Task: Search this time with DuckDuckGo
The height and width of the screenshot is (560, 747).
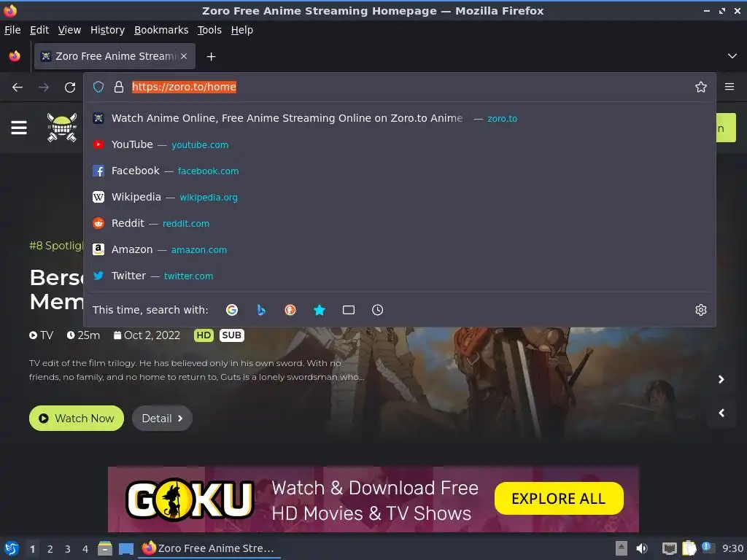Action: coord(290,310)
